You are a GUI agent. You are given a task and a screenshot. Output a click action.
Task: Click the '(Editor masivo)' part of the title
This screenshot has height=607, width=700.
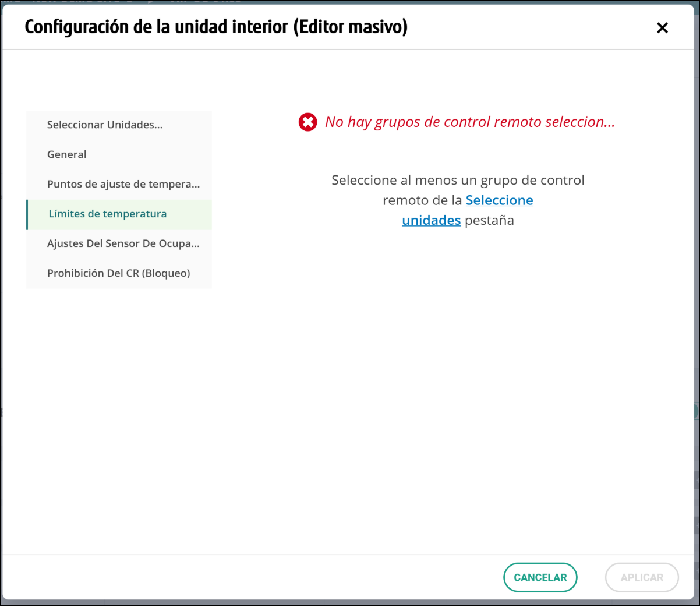(x=349, y=27)
